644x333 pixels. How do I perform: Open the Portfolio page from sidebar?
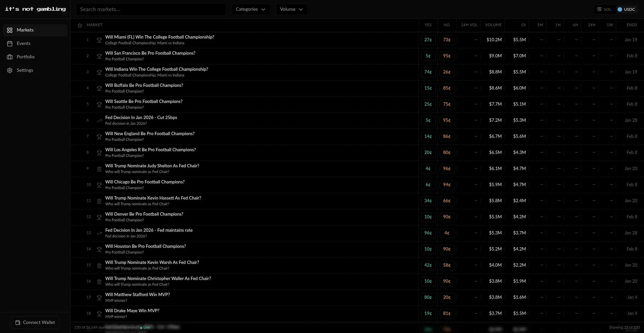tap(25, 57)
